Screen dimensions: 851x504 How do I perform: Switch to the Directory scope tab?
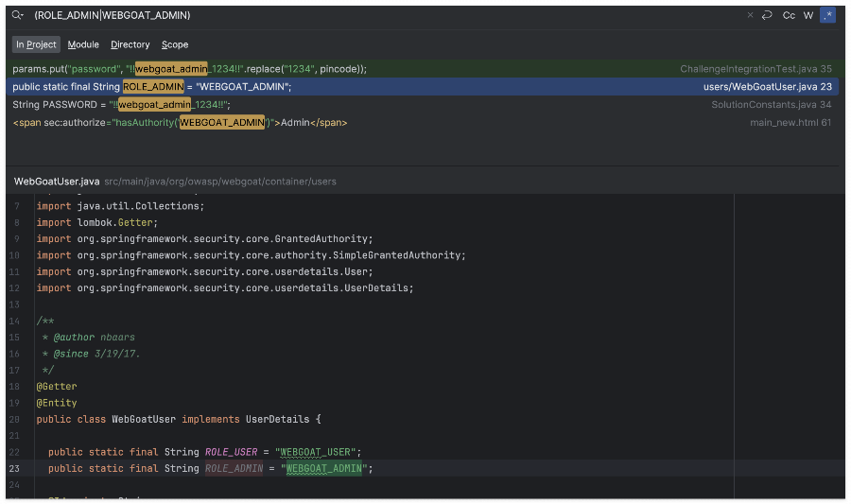130,44
